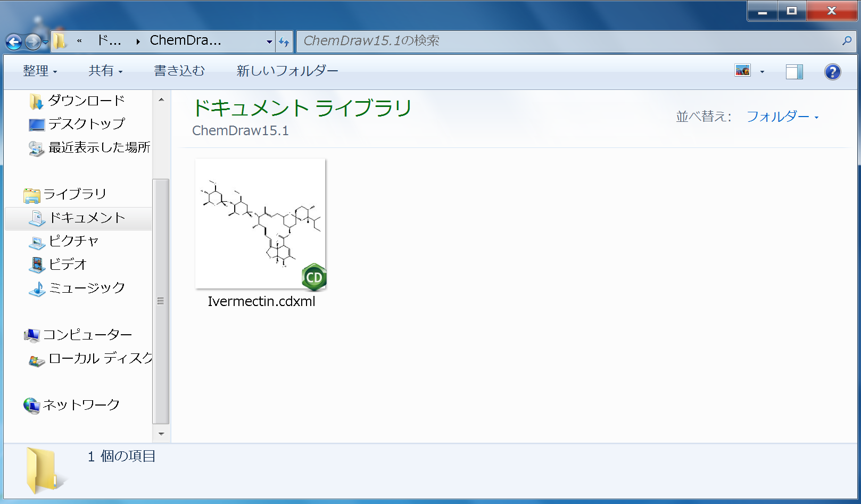
Task: Click the Forward navigation arrow button
Action: point(33,42)
